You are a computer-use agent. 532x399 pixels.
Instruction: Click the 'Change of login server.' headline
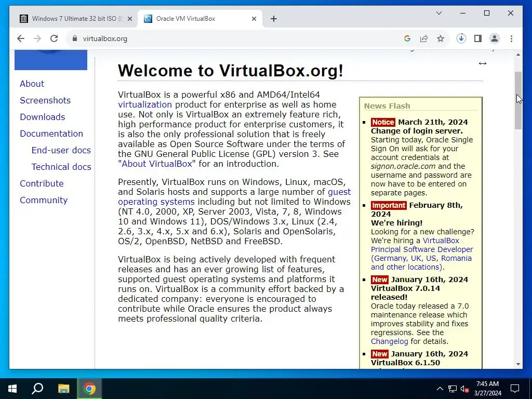pos(417,131)
